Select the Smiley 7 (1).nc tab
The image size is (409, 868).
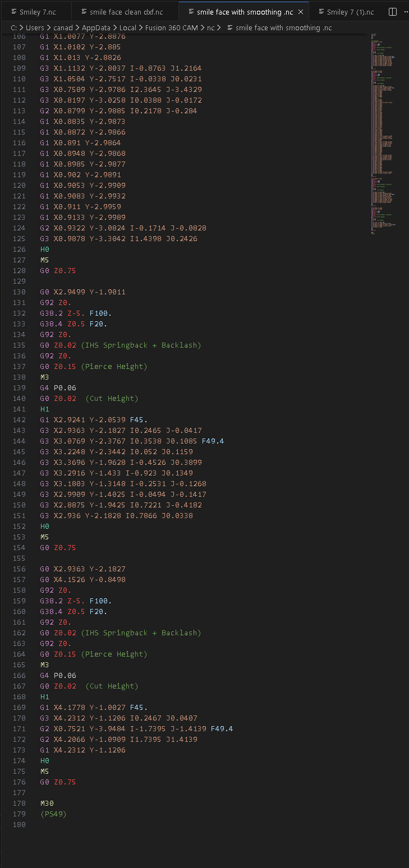(x=346, y=12)
